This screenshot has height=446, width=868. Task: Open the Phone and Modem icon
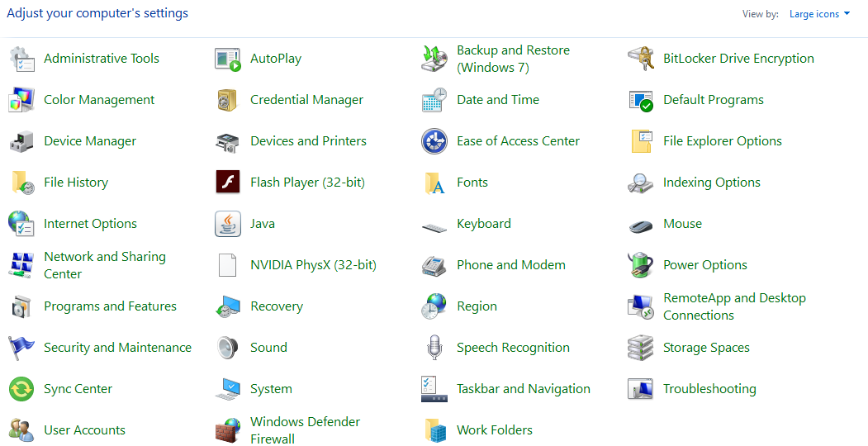[x=434, y=265]
